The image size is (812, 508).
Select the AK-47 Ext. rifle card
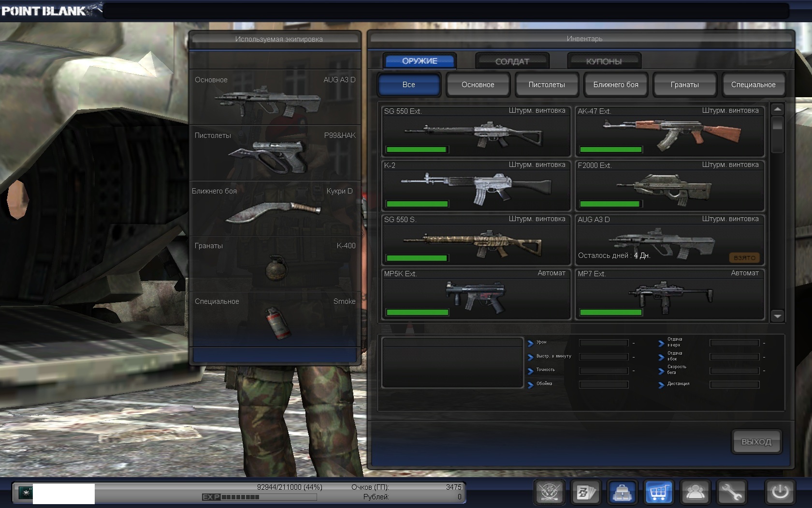pyautogui.click(x=670, y=131)
